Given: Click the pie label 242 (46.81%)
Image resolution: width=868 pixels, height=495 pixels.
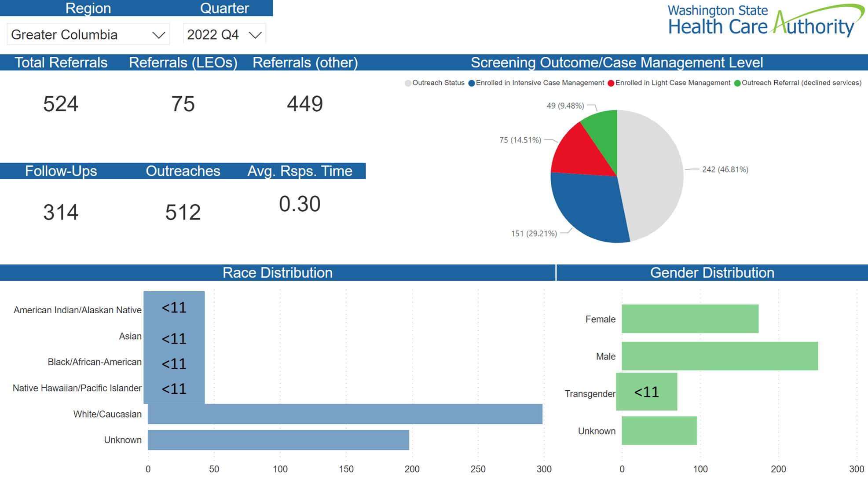Looking at the screenshot, I should [725, 169].
